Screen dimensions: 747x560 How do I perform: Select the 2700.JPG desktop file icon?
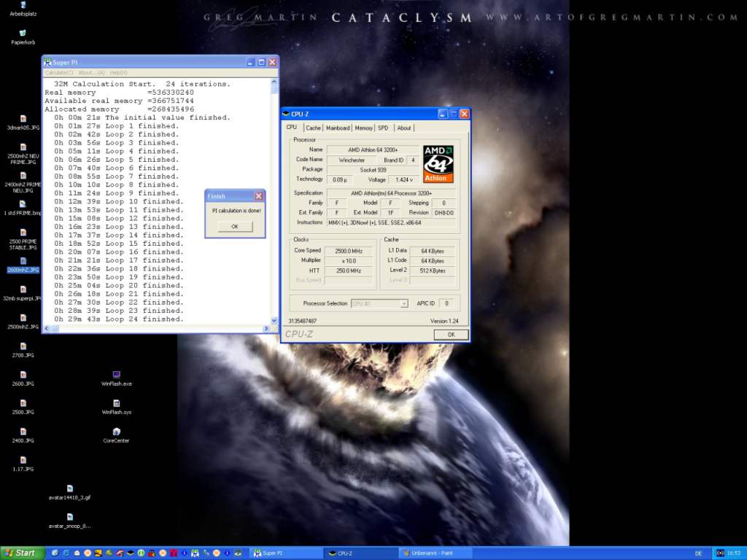pos(23,351)
